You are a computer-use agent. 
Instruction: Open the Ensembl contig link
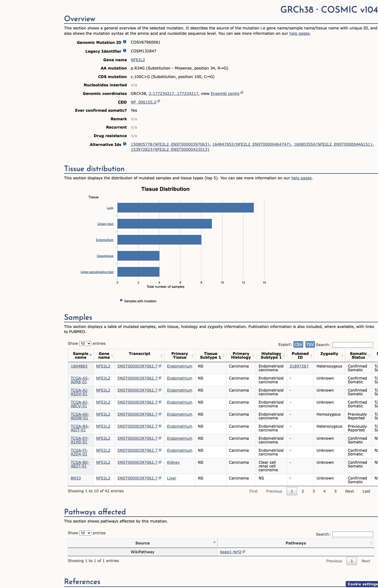point(225,94)
